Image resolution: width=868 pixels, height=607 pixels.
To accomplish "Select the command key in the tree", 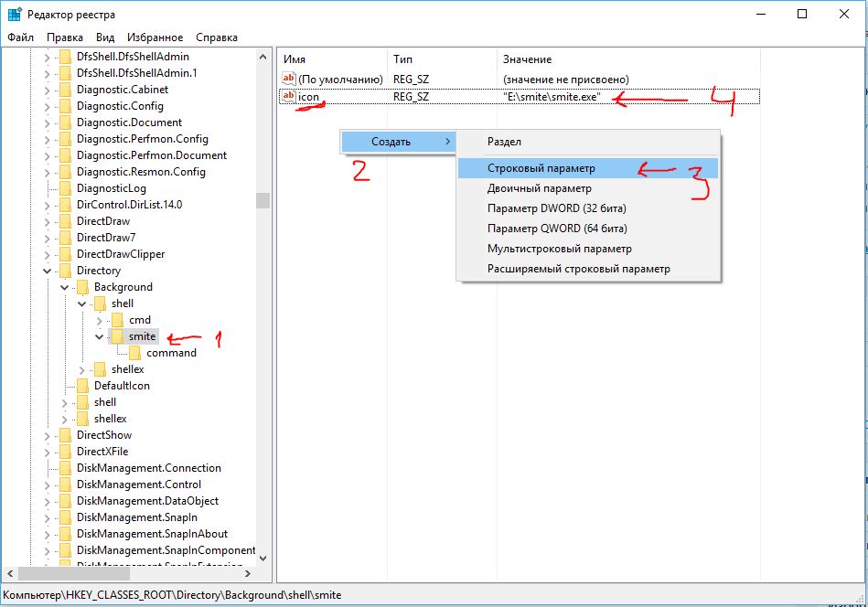I will [171, 353].
